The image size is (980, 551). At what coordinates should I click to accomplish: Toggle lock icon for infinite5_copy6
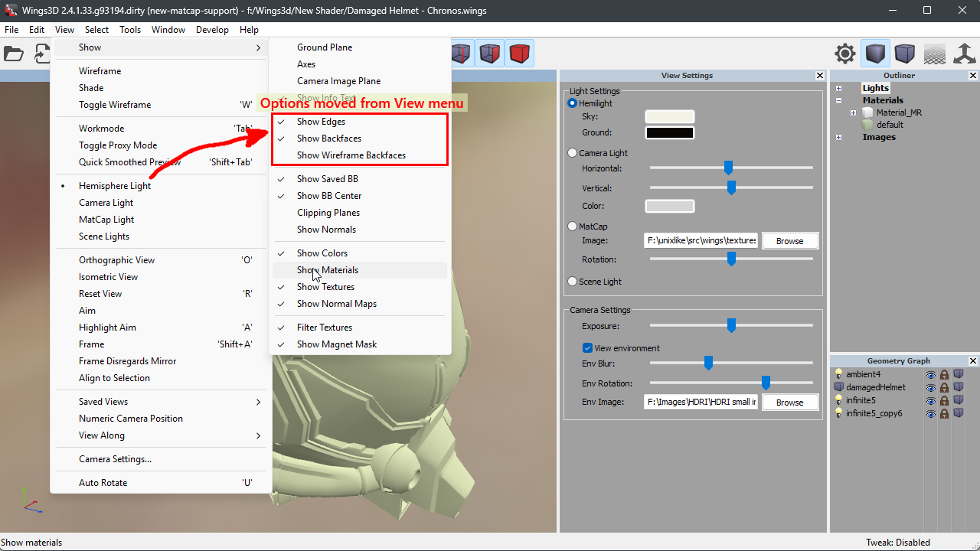(x=945, y=414)
